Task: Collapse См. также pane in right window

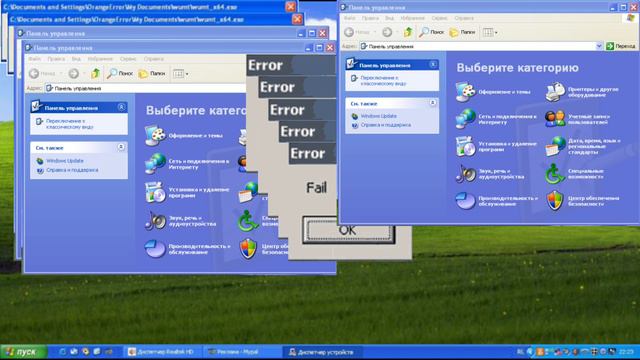Action: pos(433,103)
